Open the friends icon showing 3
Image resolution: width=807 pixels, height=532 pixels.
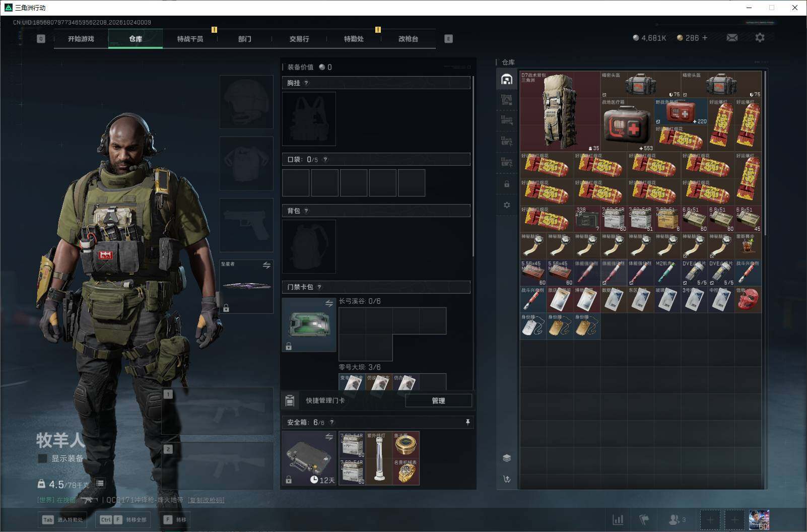[x=677, y=519]
